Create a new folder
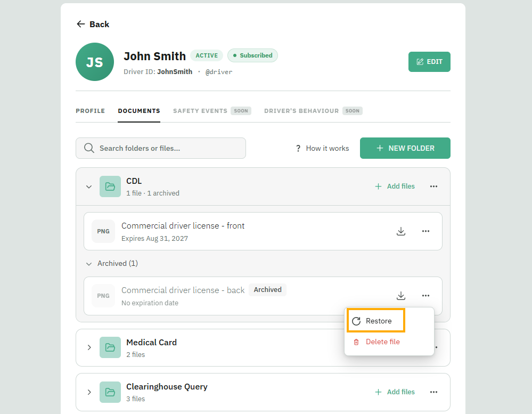This screenshot has width=532, height=414. coord(405,148)
